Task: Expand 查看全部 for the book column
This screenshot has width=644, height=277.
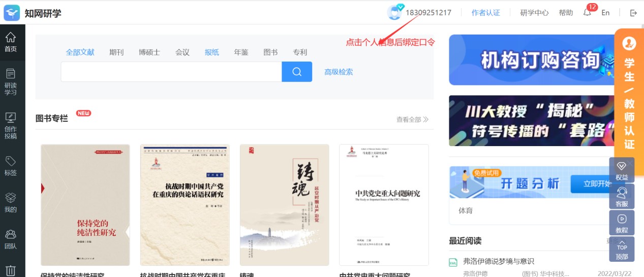Action: (x=412, y=120)
